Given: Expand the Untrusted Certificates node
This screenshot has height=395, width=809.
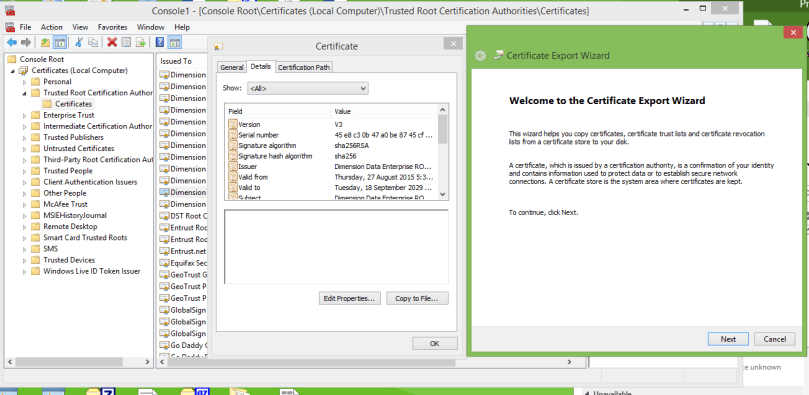Looking at the screenshot, I should pyautogui.click(x=24, y=149).
